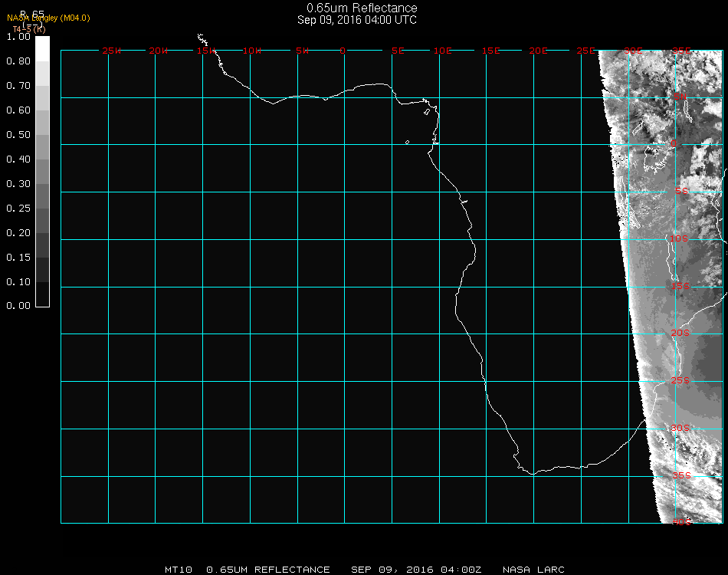Click the Sep 09, 2016 04:00 UTC timestamp

357,20
